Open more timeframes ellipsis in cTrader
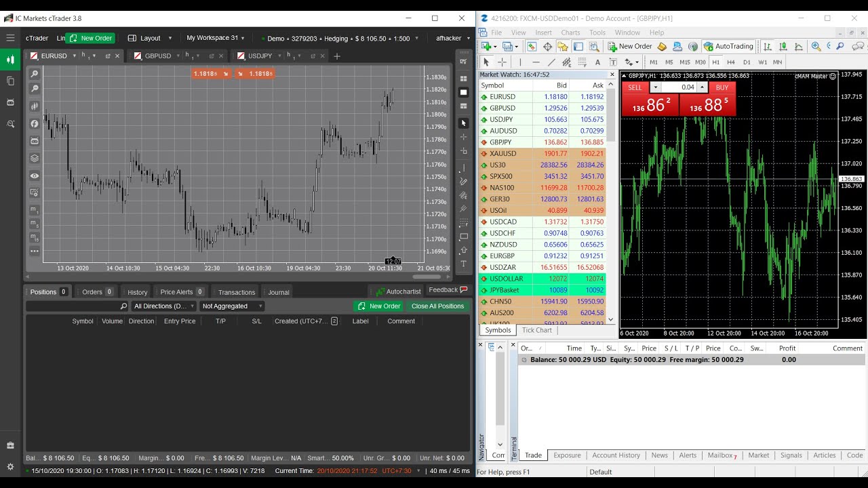Screen dimensions: 868x488 click(x=35, y=251)
